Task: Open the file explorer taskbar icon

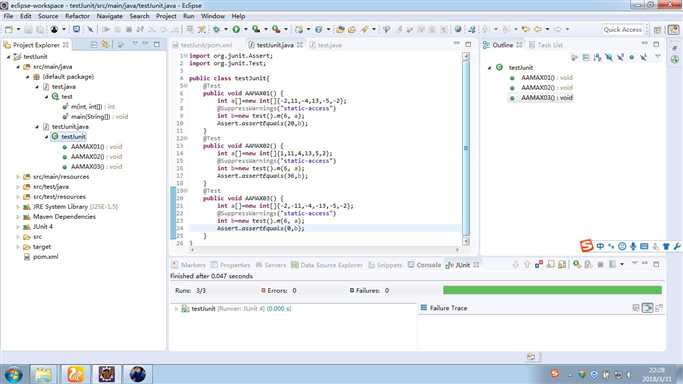Action: click(x=43, y=374)
